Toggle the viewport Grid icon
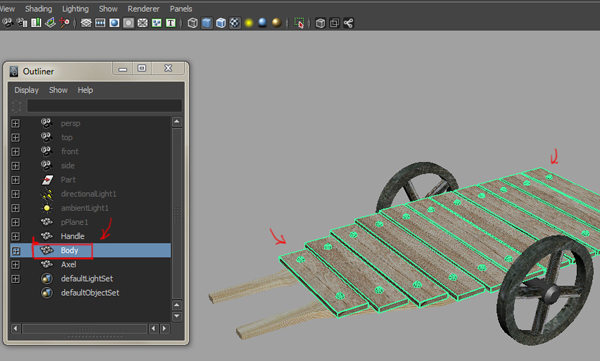The height and width of the screenshot is (361, 600). pyautogui.click(x=86, y=23)
